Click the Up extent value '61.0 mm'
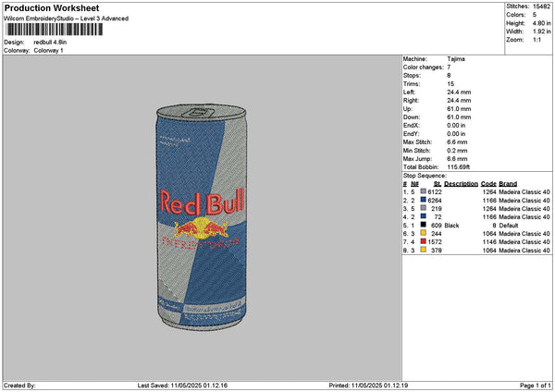The width and height of the screenshot is (555, 392). tap(459, 109)
